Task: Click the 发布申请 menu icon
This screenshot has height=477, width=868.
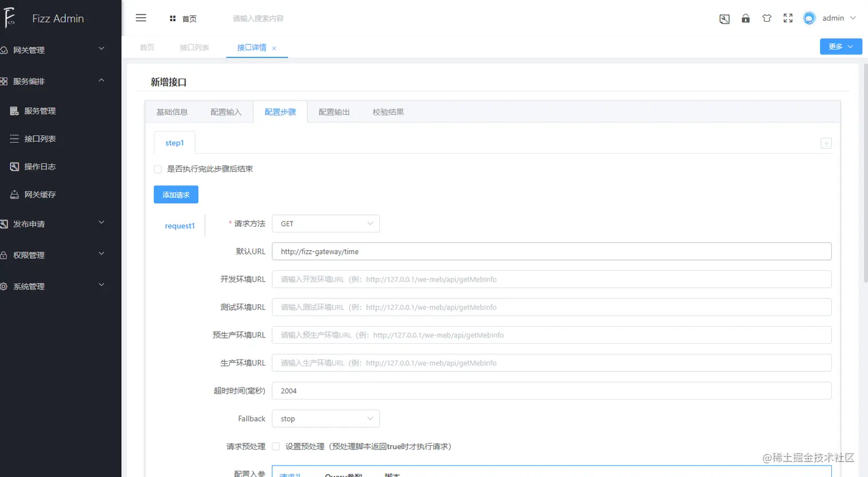Action: tap(4, 224)
